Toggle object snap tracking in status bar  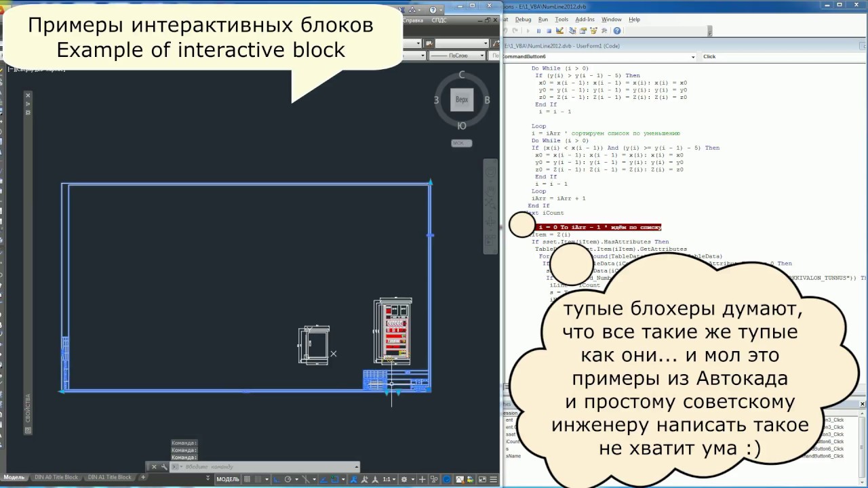[323, 479]
